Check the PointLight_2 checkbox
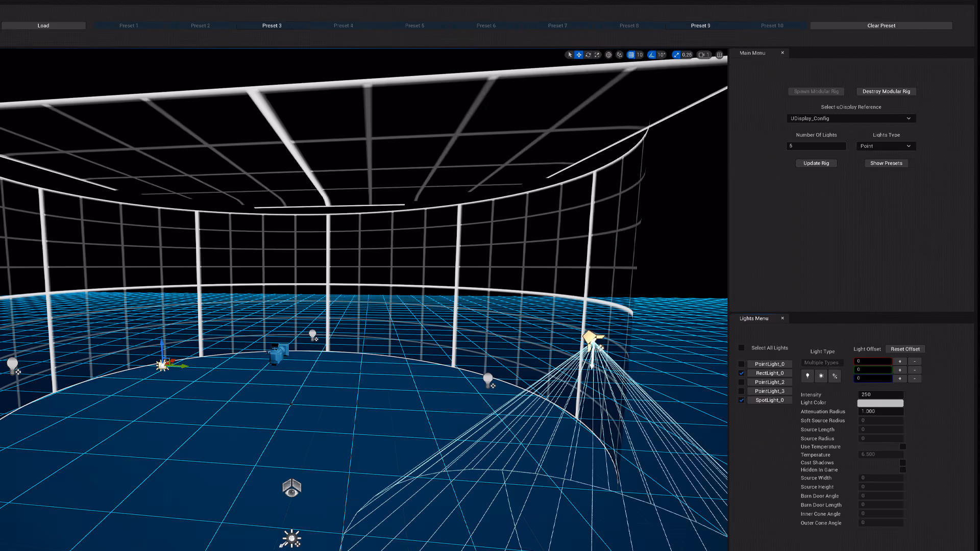Screen dimensions: 980x551 click(741, 382)
